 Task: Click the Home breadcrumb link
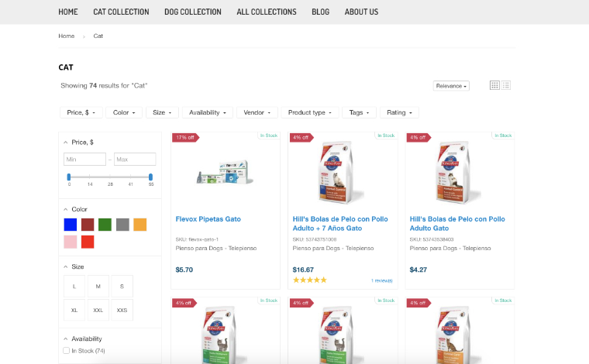[67, 36]
